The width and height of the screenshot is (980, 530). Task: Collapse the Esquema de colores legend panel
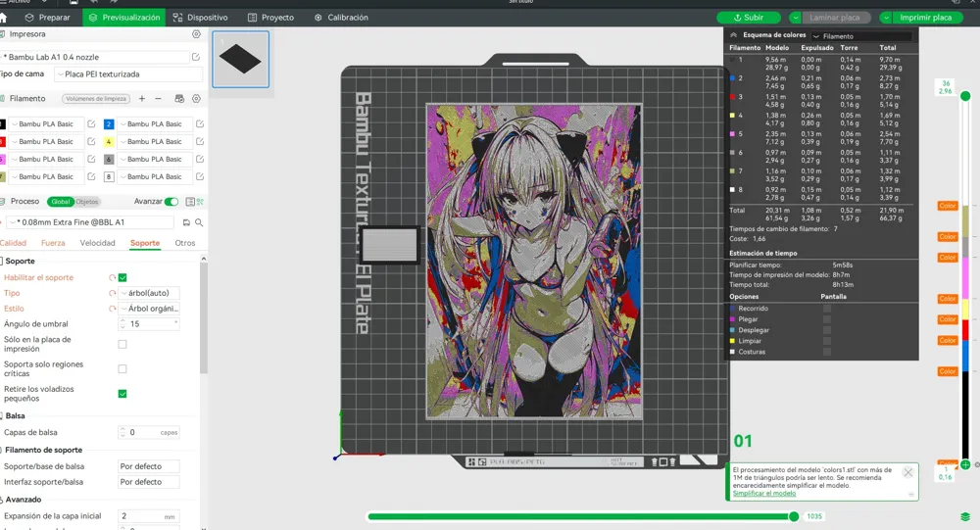pyautogui.click(x=734, y=35)
